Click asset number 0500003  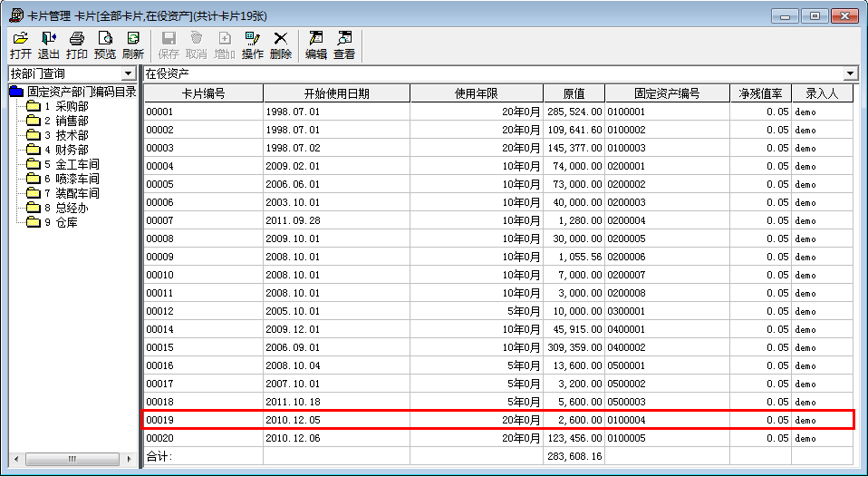point(626,402)
